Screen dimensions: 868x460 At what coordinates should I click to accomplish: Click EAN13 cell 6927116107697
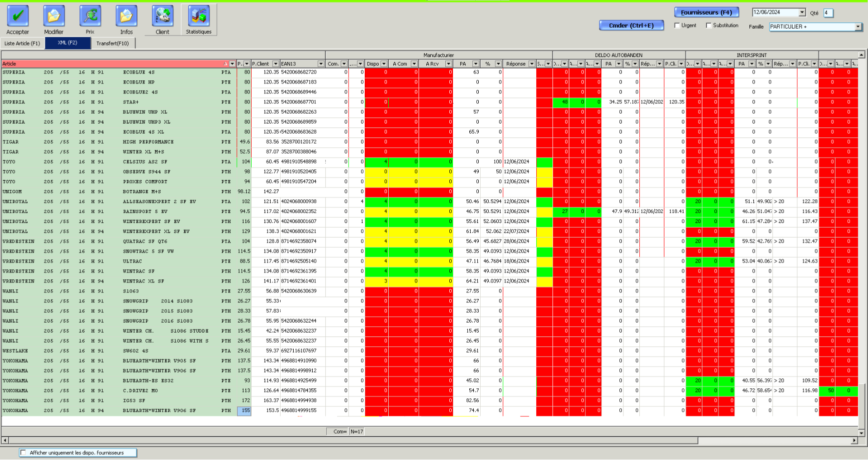click(x=302, y=351)
